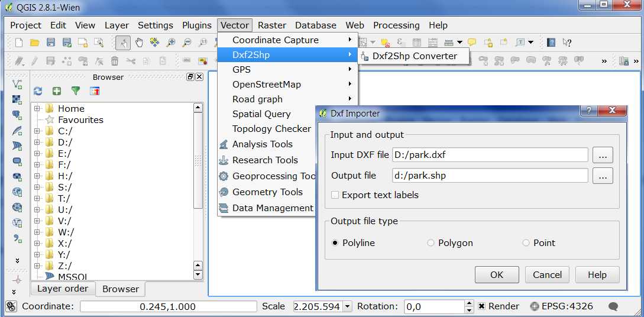Click the Save As icon
This screenshot has width=644, height=317.
point(67,43)
